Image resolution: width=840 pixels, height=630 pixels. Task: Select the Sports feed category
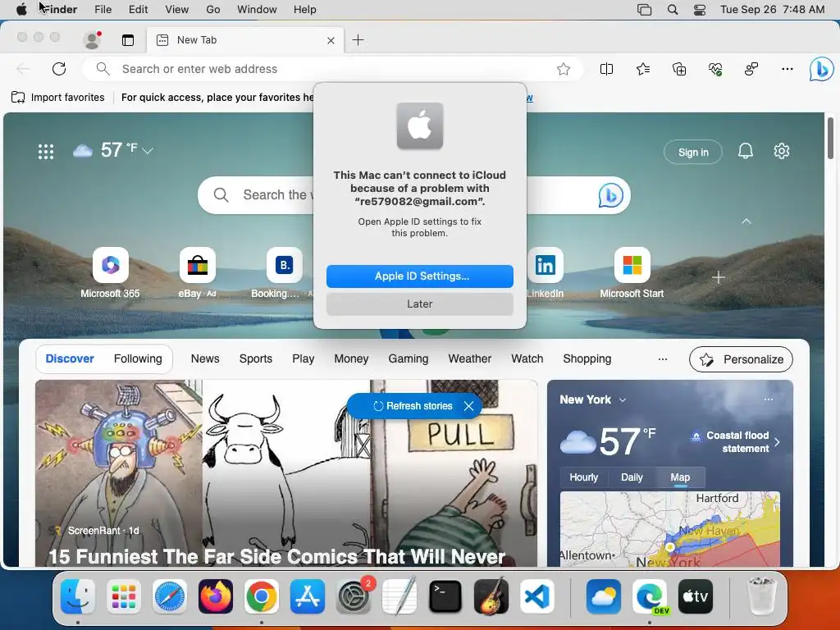tap(256, 359)
